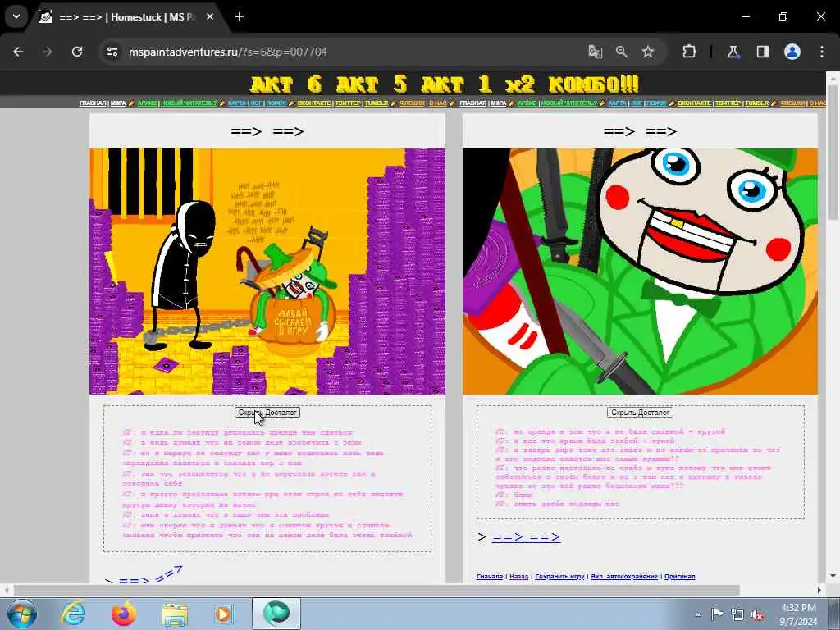Go back to the previous browser page

[x=18, y=52]
